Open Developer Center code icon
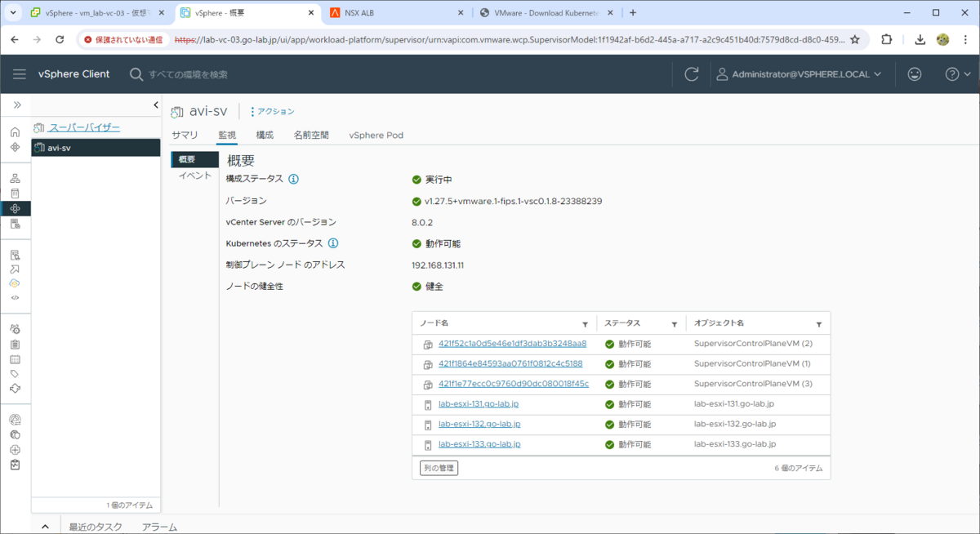Screen dimensions: 980x534 click(x=15, y=298)
